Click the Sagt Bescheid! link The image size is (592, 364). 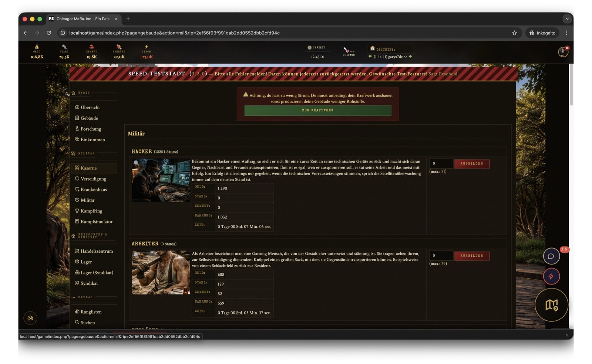[443, 74]
